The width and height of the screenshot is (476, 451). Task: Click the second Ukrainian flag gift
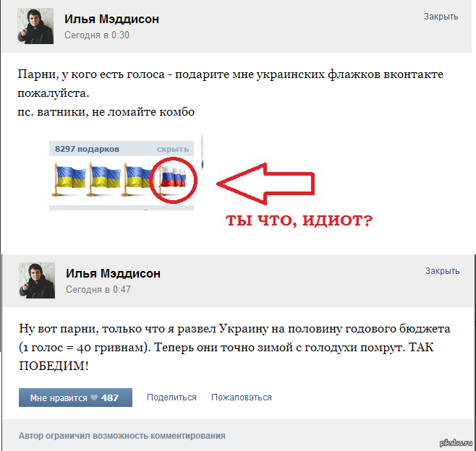104,179
